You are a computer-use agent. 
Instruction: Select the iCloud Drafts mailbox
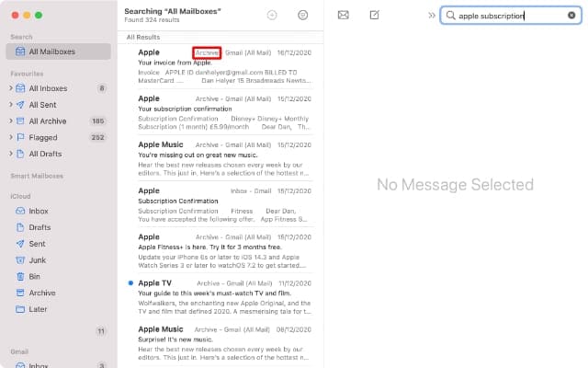(x=40, y=227)
